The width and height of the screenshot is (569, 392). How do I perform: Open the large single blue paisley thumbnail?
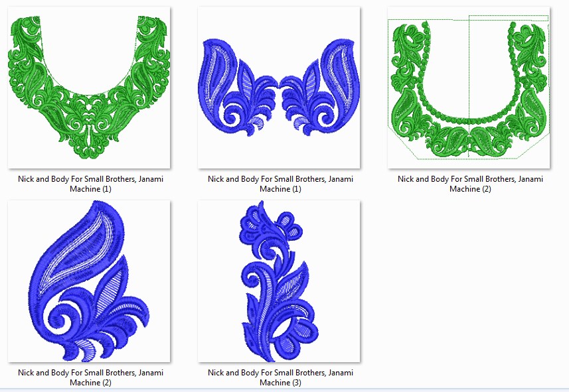pyautogui.click(x=88, y=281)
